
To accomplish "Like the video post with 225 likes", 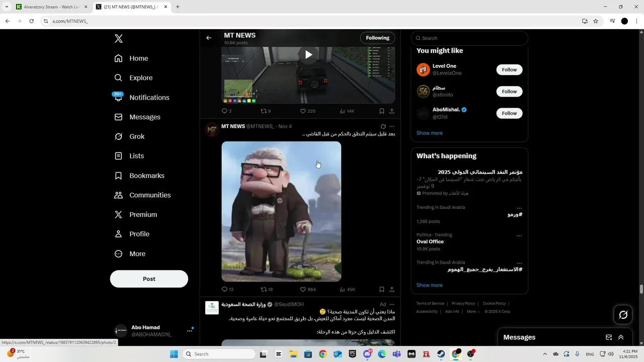I will (307, 111).
